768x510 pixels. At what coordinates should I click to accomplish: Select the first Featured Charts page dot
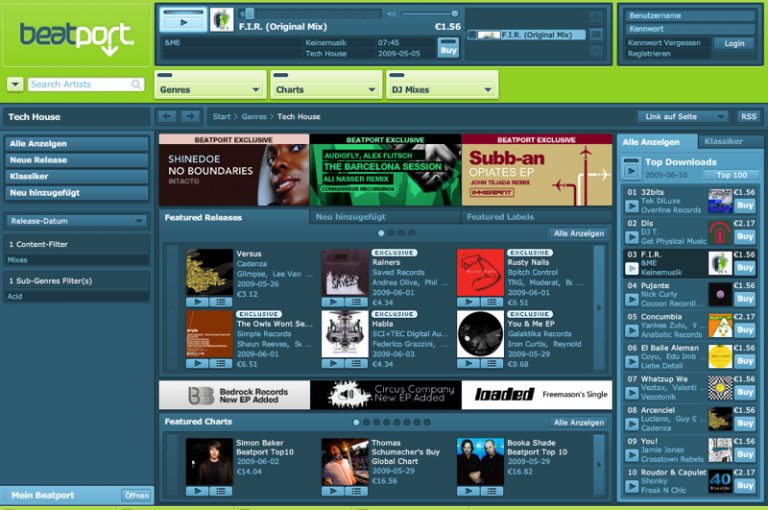(356, 422)
